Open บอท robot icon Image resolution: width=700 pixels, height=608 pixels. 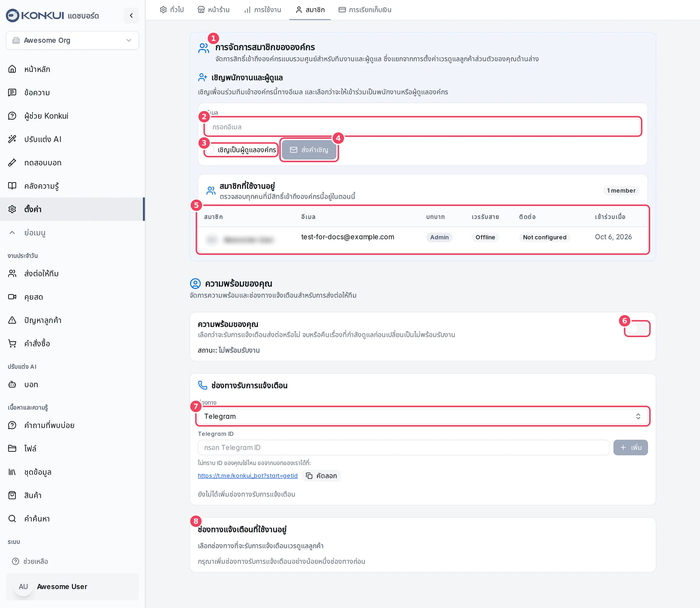12,384
